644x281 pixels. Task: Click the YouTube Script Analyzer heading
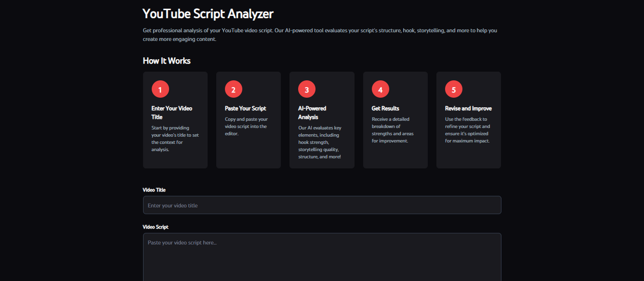click(208, 13)
